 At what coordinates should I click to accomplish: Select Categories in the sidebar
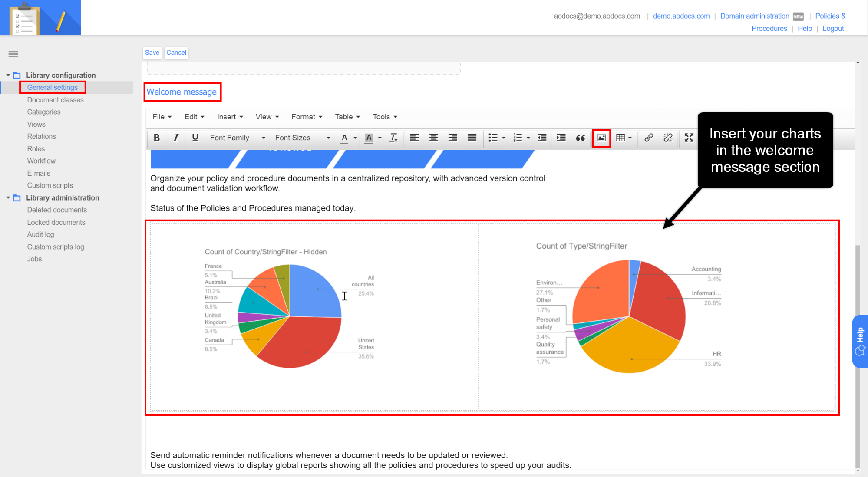point(44,112)
